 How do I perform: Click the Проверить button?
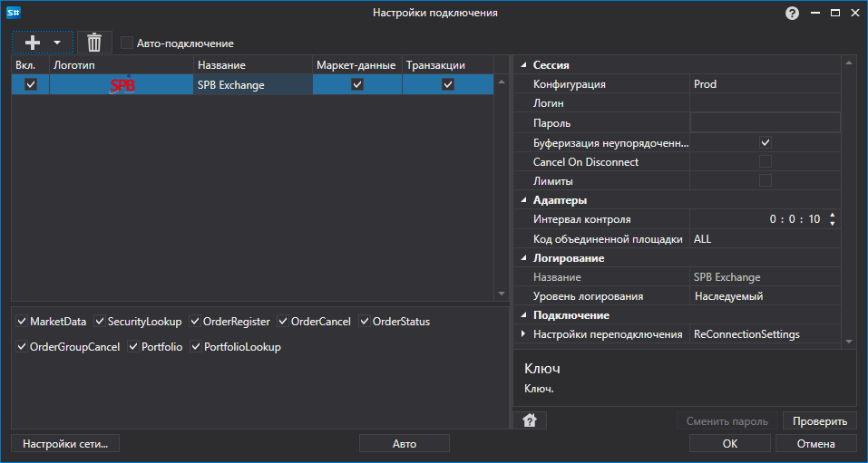click(820, 421)
